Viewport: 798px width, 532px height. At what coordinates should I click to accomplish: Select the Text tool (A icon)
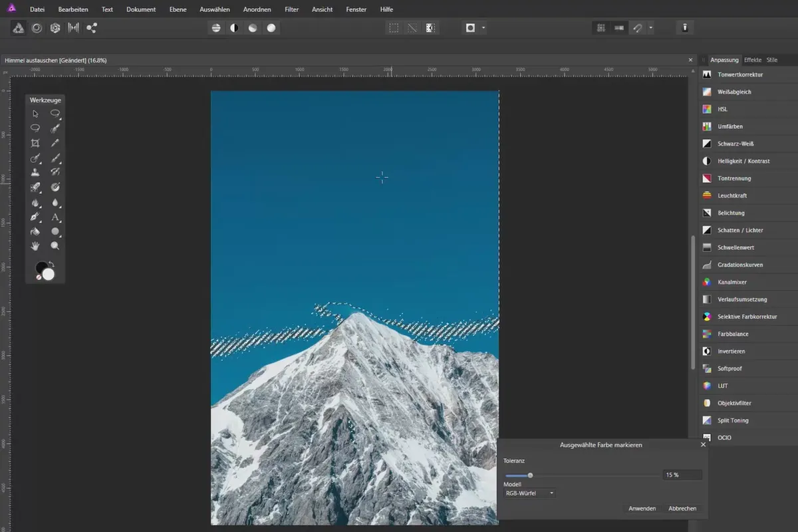pos(55,217)
